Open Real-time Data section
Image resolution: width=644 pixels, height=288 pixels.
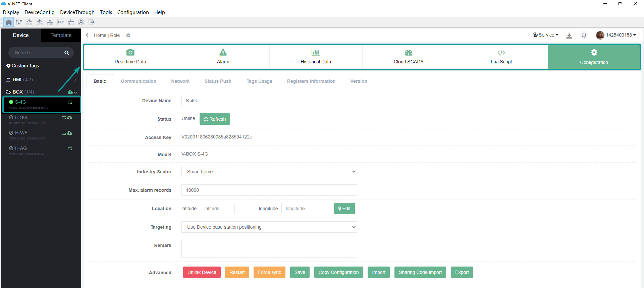pos(130,57)
